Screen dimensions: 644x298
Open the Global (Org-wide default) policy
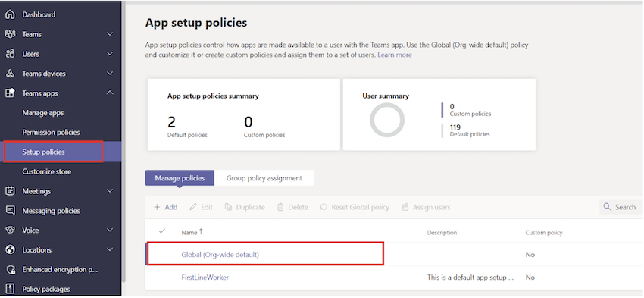[x=220, y=255]
